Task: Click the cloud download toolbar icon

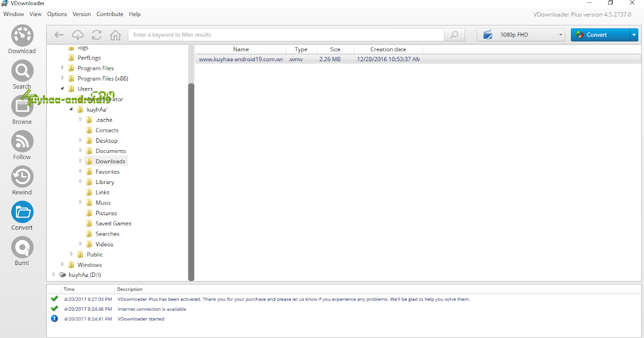Action: [x=78, y=35]
